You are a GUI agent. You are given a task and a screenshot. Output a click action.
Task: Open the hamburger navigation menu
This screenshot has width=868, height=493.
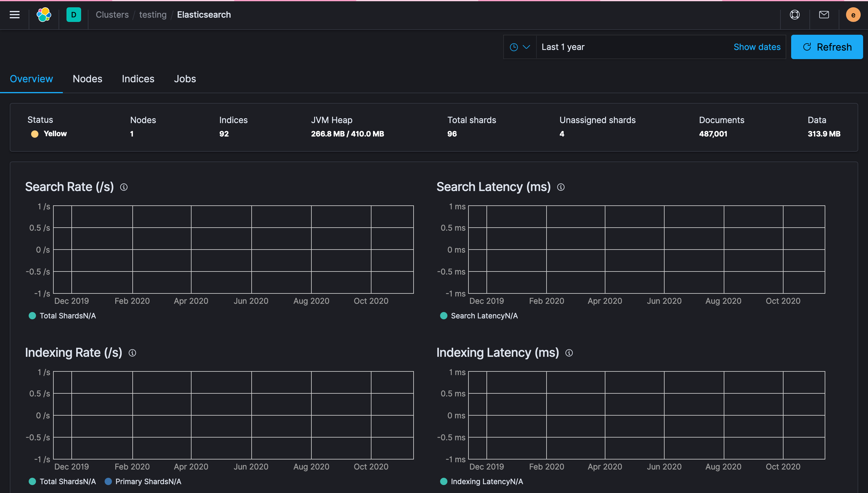(x=15, y=15)
